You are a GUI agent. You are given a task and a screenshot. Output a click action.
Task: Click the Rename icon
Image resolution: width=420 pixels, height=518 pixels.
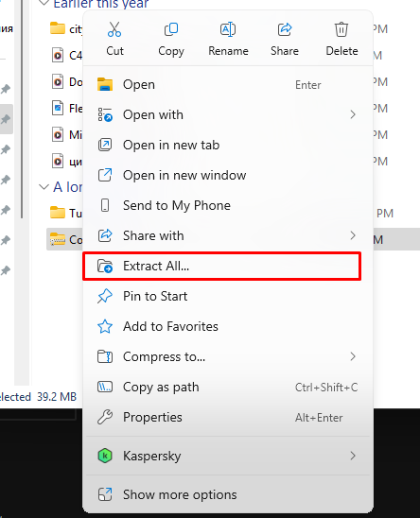tap(228, 29)
